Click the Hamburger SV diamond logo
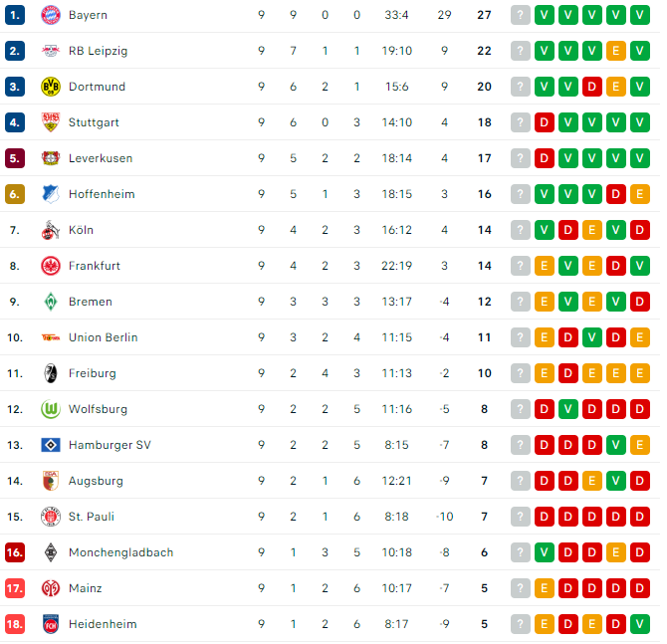Screen dimensions: 667x644 click(x=51, y=445)
